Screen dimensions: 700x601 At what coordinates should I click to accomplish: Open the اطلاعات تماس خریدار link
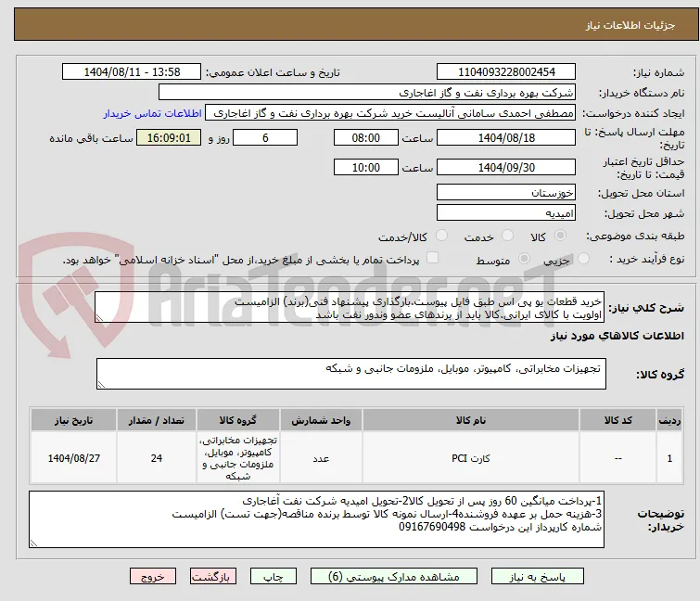[x=153, y=113]
